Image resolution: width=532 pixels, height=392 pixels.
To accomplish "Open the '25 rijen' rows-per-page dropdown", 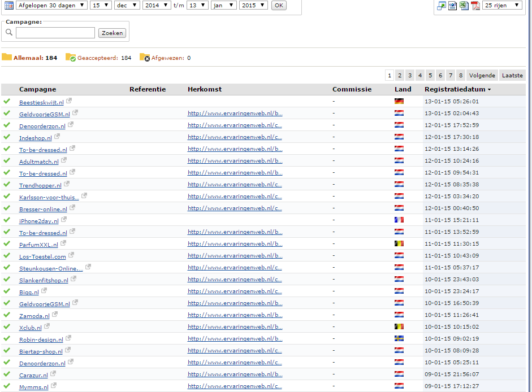I will click(502, 5).
